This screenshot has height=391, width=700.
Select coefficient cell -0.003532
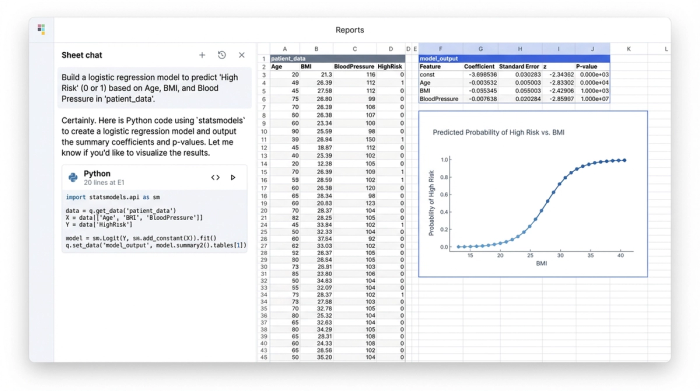(x=480, y=83)
